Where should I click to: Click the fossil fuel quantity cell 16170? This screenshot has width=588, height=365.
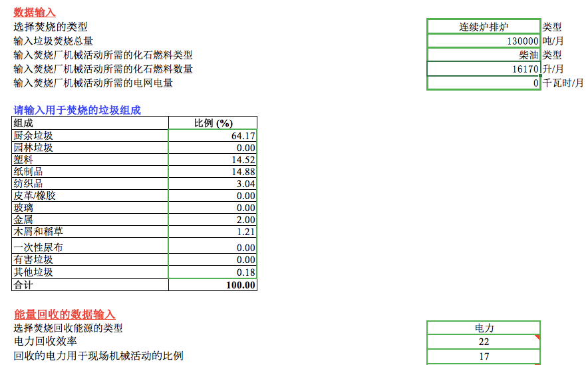point(483,69)
